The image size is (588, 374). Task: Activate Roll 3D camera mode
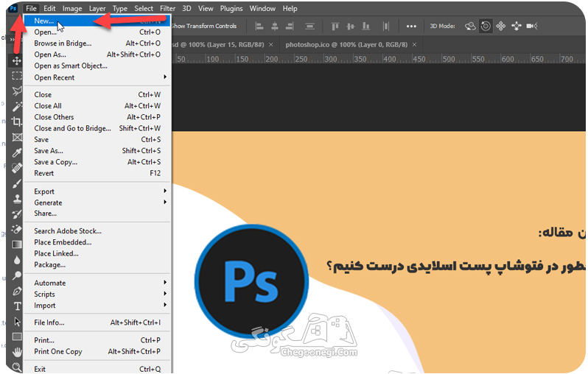click(486, 26)
